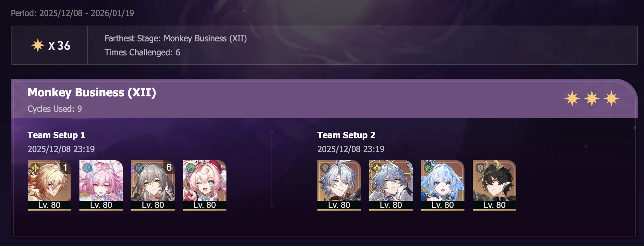Click the Imaginary element icon on the blond character
Image resolution: width=644 pixels, height=246 pixels.
coord(35,168)
